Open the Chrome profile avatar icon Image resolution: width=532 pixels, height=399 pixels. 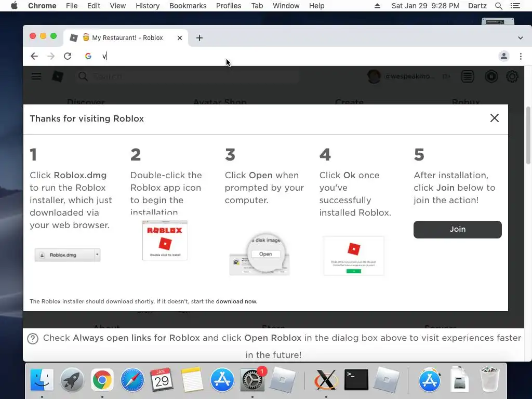pos(504,56)
